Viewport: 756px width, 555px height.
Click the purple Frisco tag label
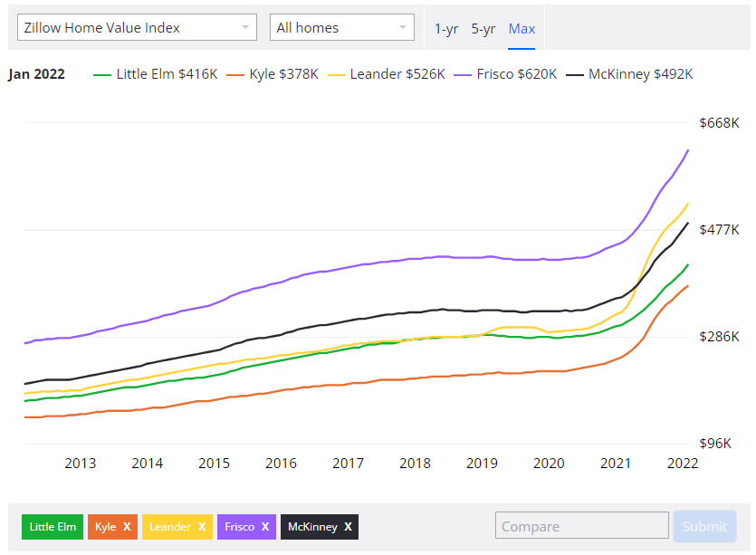coord(239,527)
